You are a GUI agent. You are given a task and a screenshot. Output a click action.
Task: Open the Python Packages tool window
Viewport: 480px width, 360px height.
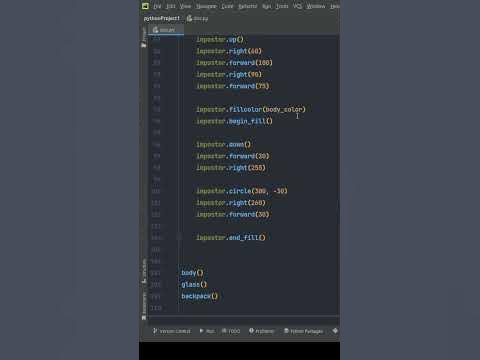coord(303,331)
